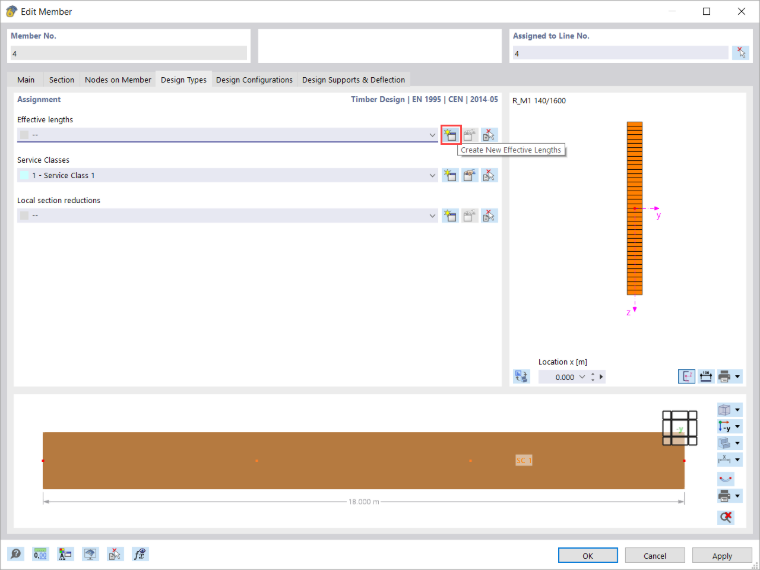Open print dropdown arrow in section preview

(x=738, y=376)
